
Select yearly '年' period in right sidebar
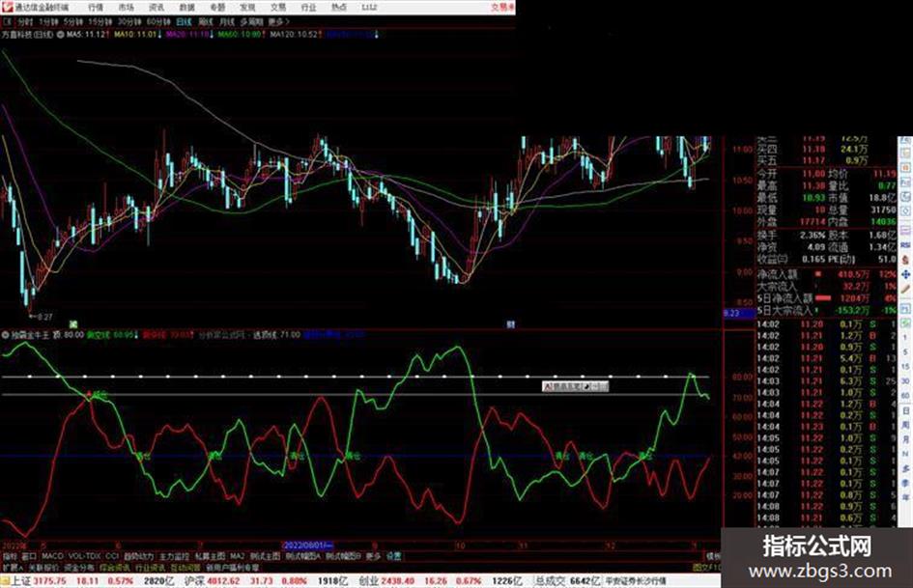(x=905, y=497)
